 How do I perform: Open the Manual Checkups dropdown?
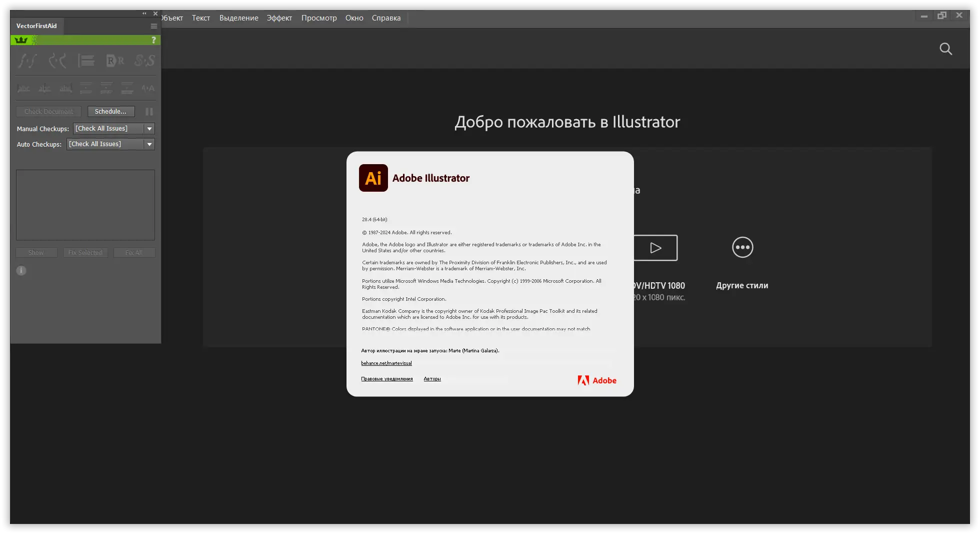click(x=114, y=129)
